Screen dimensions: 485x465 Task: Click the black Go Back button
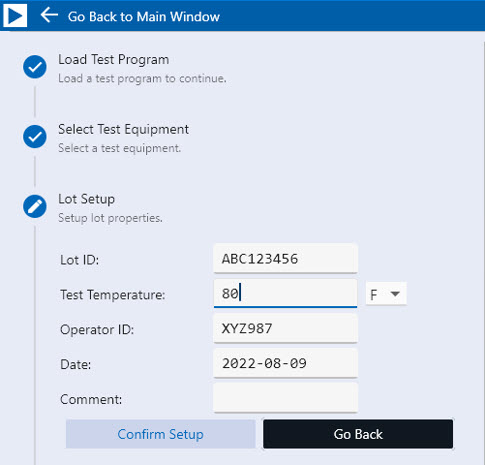click(x=358, y=434)
